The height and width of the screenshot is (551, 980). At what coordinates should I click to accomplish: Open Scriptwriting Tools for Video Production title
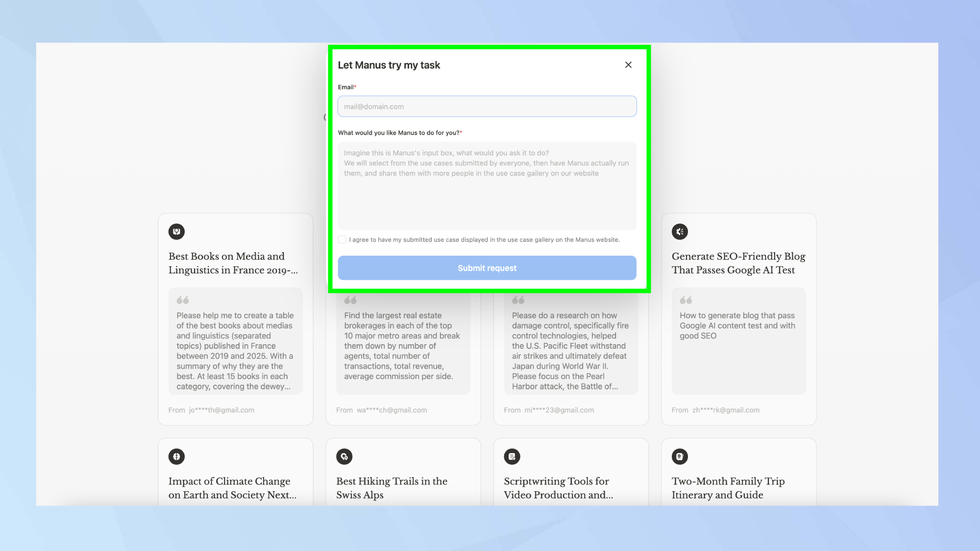tap(558, 488)
